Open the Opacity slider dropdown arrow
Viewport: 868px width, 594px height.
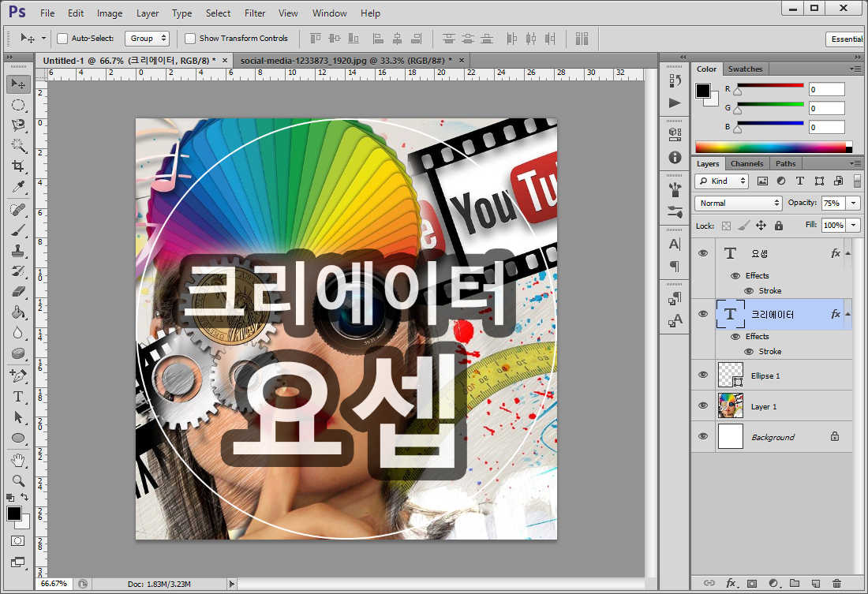853,204
